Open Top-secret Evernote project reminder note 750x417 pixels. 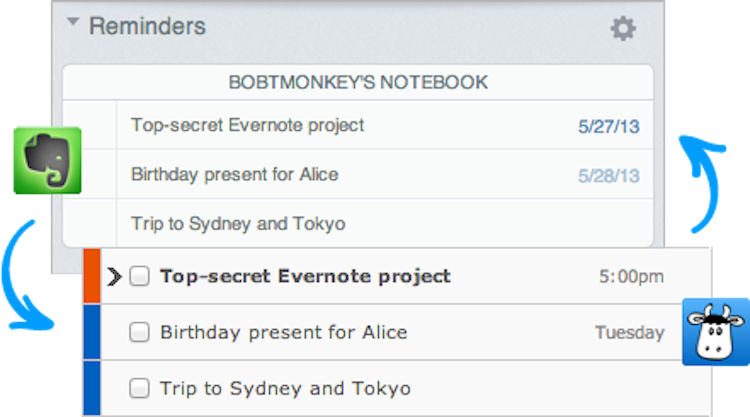point(247,125)
